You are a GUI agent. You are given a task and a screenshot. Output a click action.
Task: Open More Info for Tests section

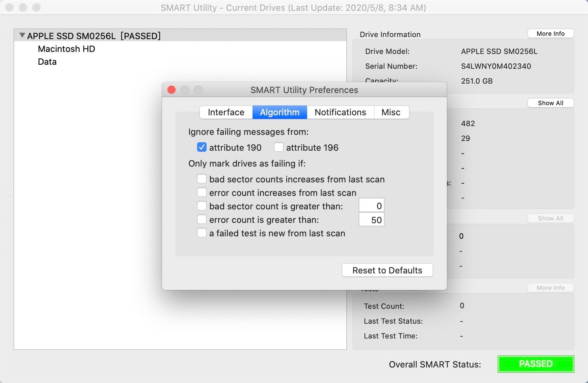(550, 288)
